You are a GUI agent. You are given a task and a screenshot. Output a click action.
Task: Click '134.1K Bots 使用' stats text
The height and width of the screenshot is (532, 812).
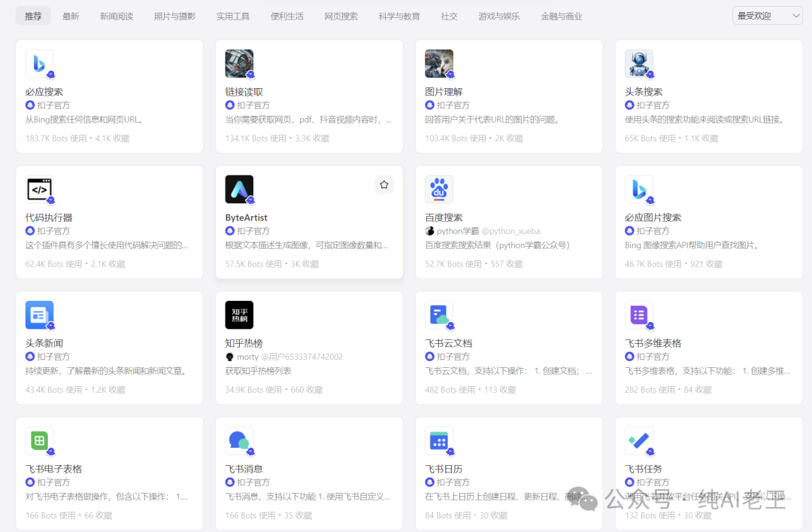256,138
